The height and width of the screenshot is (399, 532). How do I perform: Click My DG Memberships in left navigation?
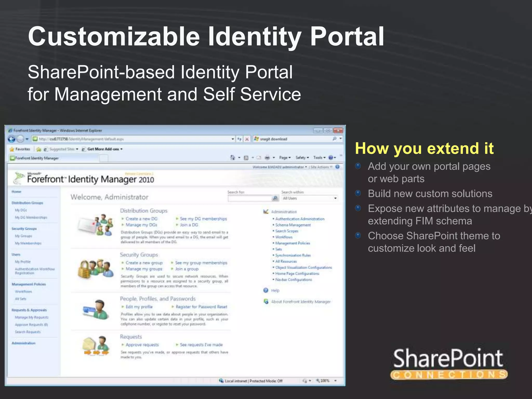click(x=31, y=217)
